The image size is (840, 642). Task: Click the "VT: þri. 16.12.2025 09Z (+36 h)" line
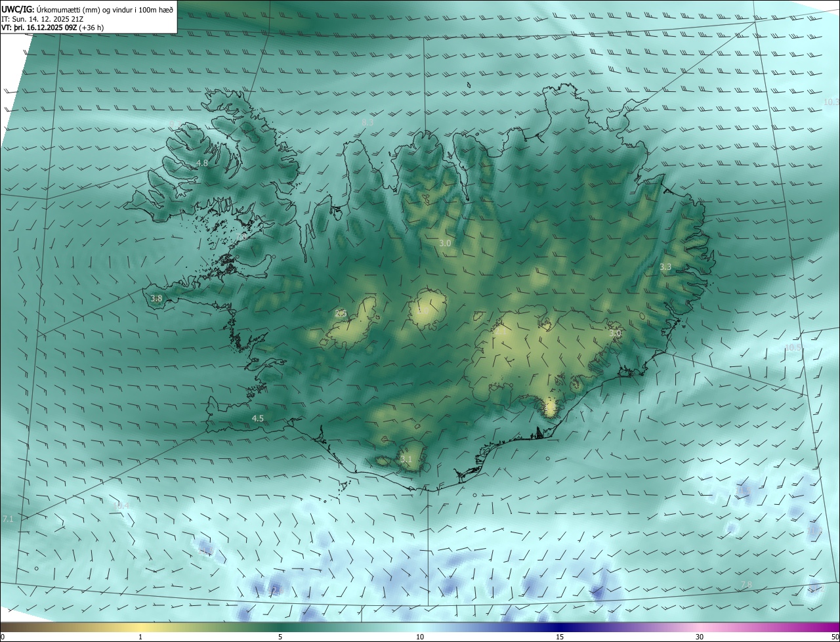point(54,28)
